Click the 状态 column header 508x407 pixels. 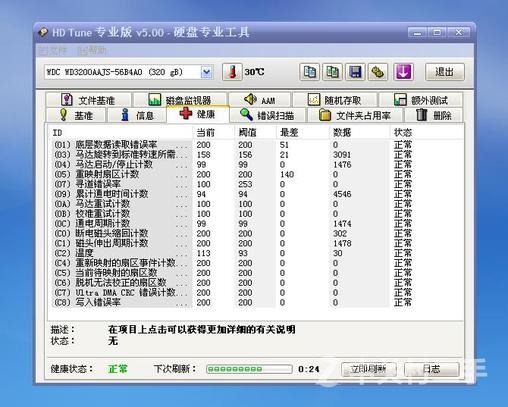426,132
